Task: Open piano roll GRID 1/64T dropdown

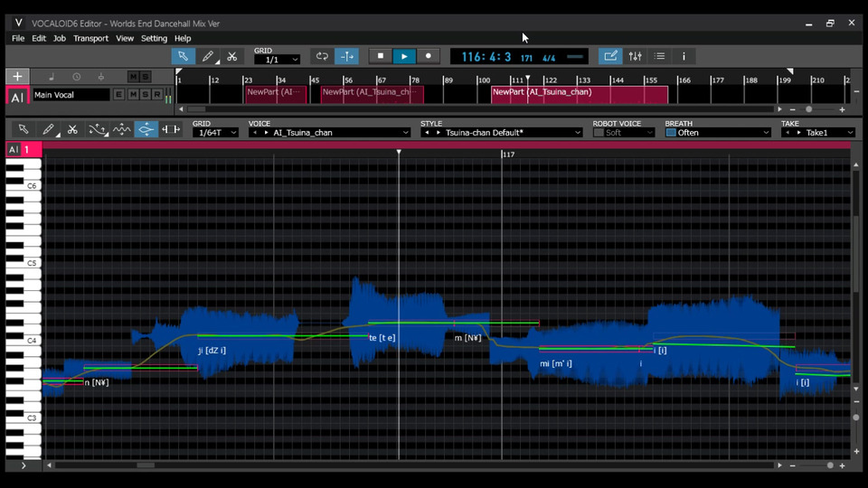Action: point(216,133)
